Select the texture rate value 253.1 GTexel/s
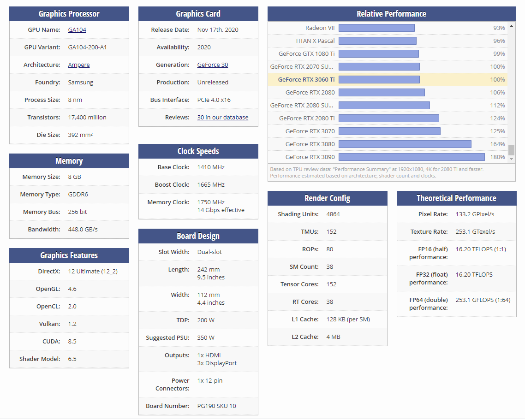This screenshot has height=420, width=525. (475, 232)
